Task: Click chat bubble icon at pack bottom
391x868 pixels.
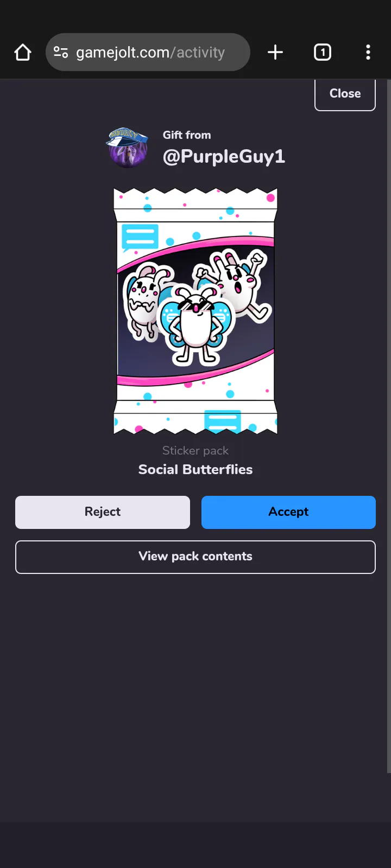Action: point(222,421)
